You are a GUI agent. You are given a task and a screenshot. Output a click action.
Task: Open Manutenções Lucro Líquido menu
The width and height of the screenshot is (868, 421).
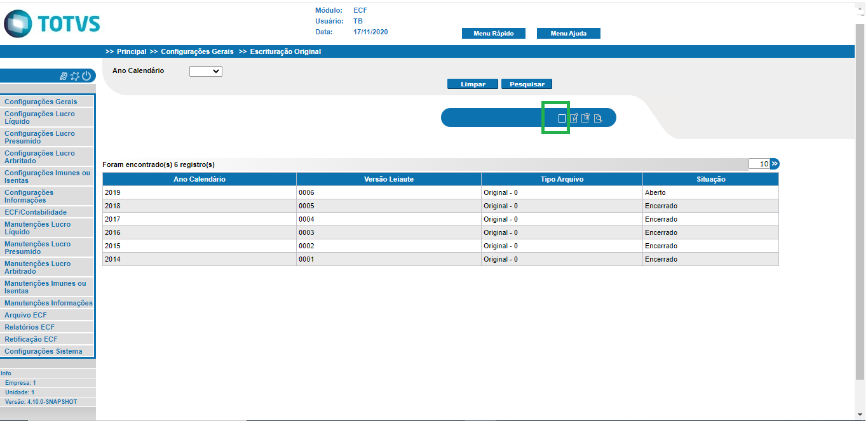(x=48, y=228)
